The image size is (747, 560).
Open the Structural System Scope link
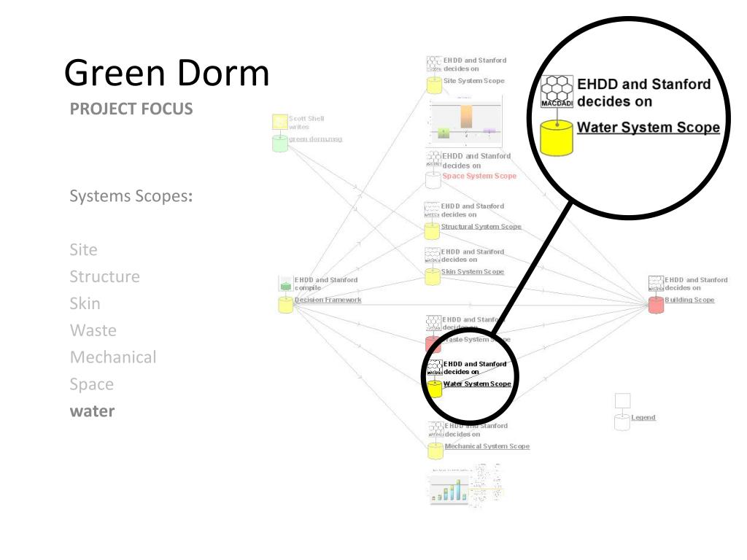pos(481,227)
